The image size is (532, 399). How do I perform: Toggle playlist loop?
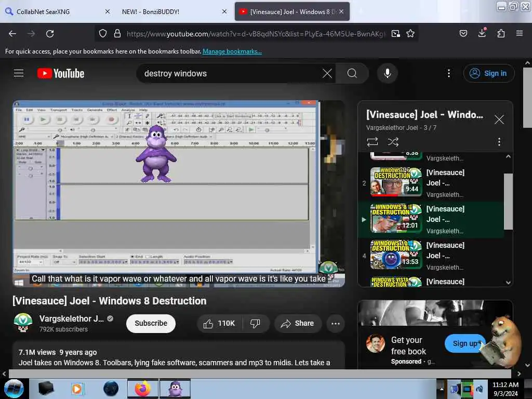pos(373,142)
